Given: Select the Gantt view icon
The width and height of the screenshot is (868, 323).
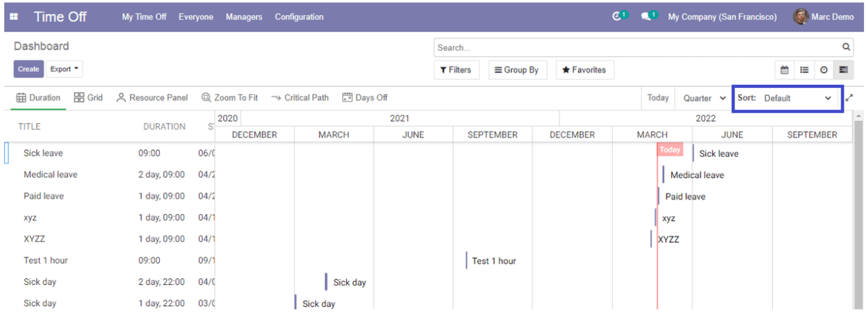Looking at the screenshot, I should [843, 70].
